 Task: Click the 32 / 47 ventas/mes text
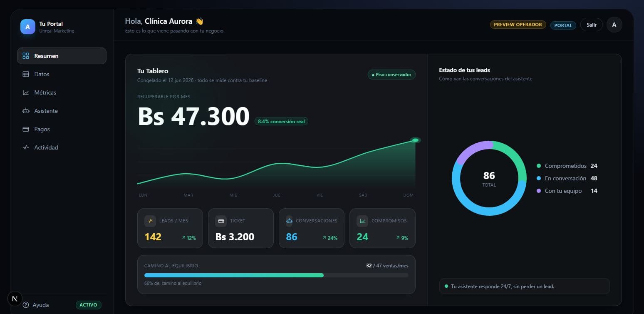[x=387, y=265]
